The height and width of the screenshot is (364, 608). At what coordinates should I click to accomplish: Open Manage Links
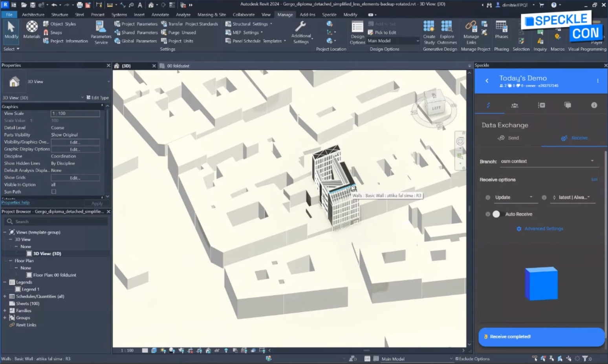coord(471,33)
